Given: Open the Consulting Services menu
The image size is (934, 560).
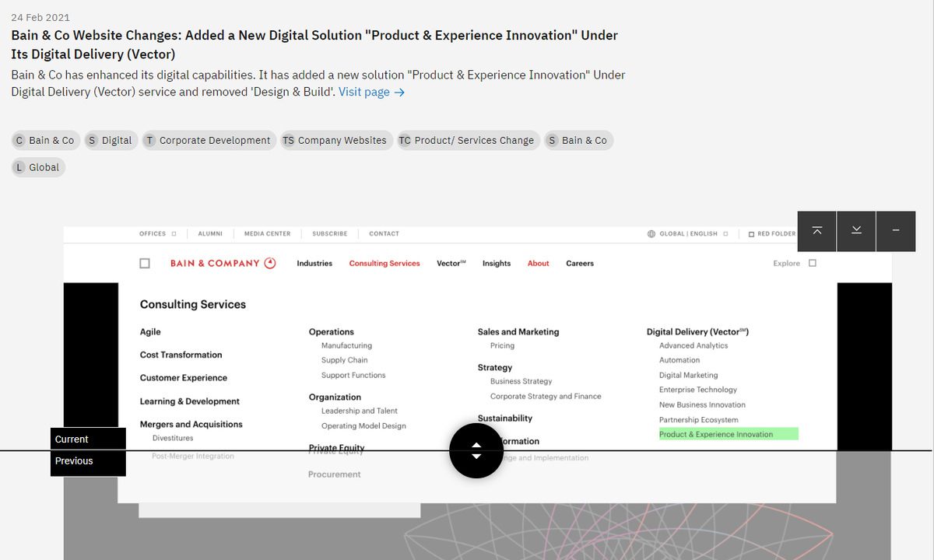Looking at the screenshot, I should pos(384,264).
